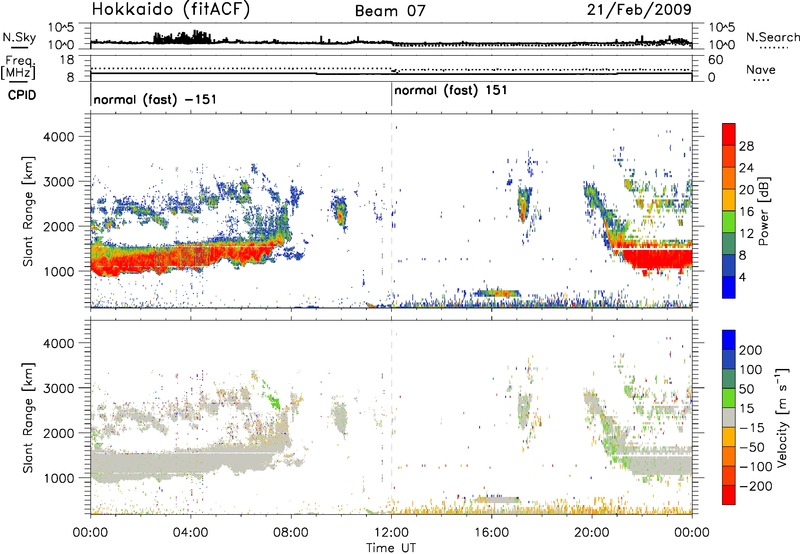This screenshot has width=800, height=554.
Task: Click the '-50' label on velocity scale
Action: pos(752,447)
